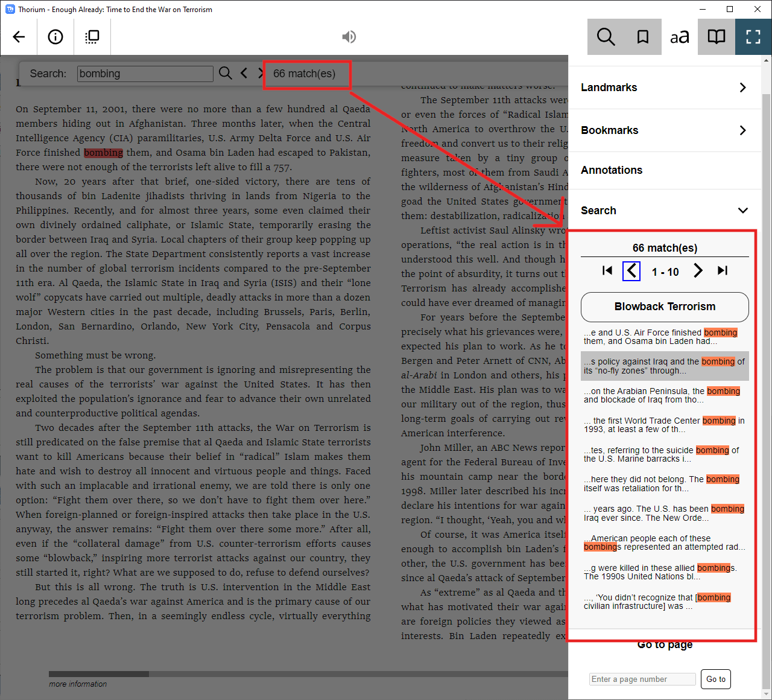Go back to the library
This screenshot has height=700, width=772.
click(19, 37)
